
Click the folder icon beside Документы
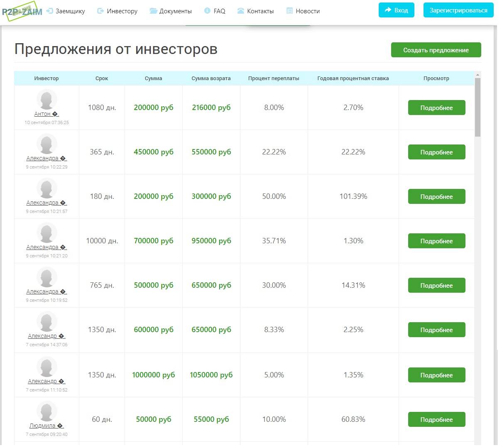(x=153, y=11)
